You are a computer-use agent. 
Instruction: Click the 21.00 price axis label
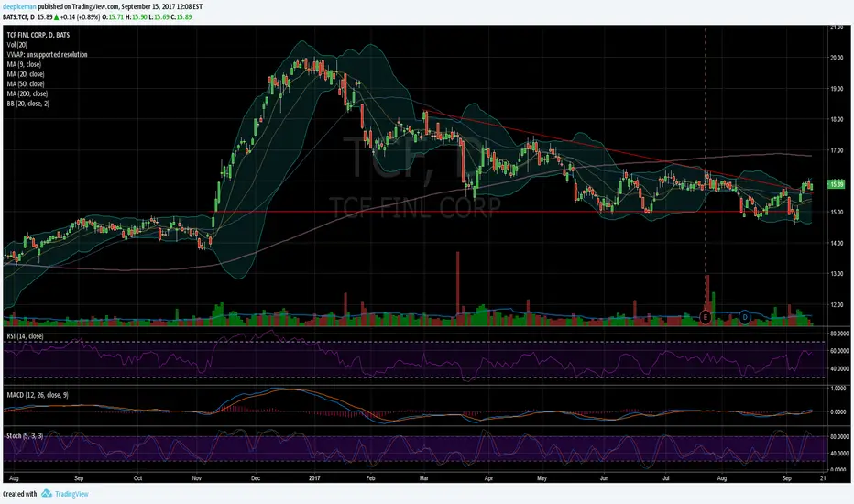[836, 27]
